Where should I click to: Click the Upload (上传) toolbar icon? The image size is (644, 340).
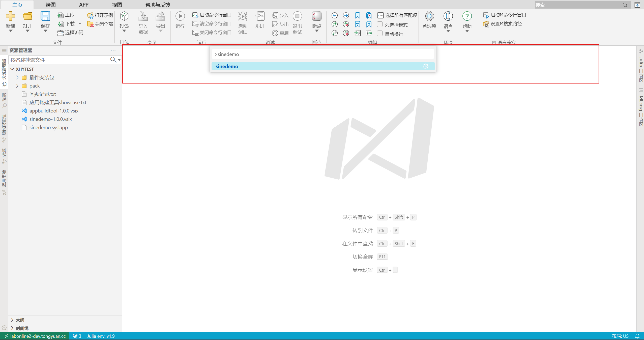click(x=60, y=15)
